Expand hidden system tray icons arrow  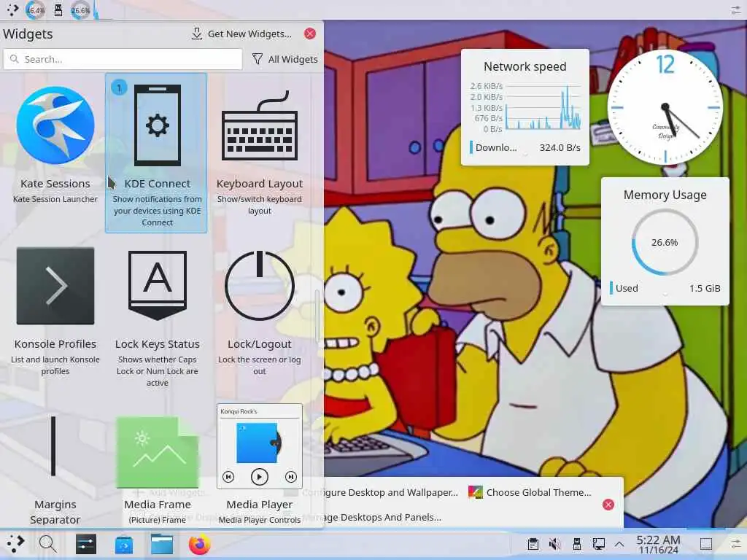pyautogui.click(x=619, y=544)
